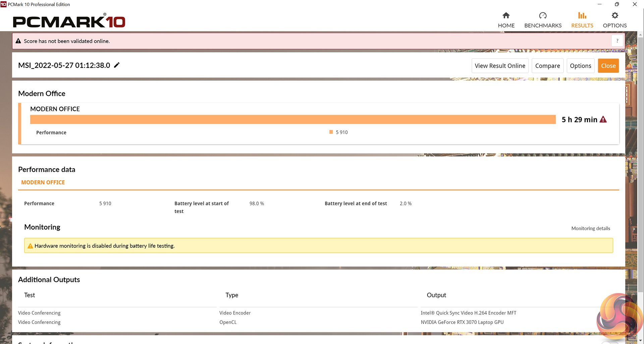Click the Compare button
644x344 pixels.
pos(547,66)
